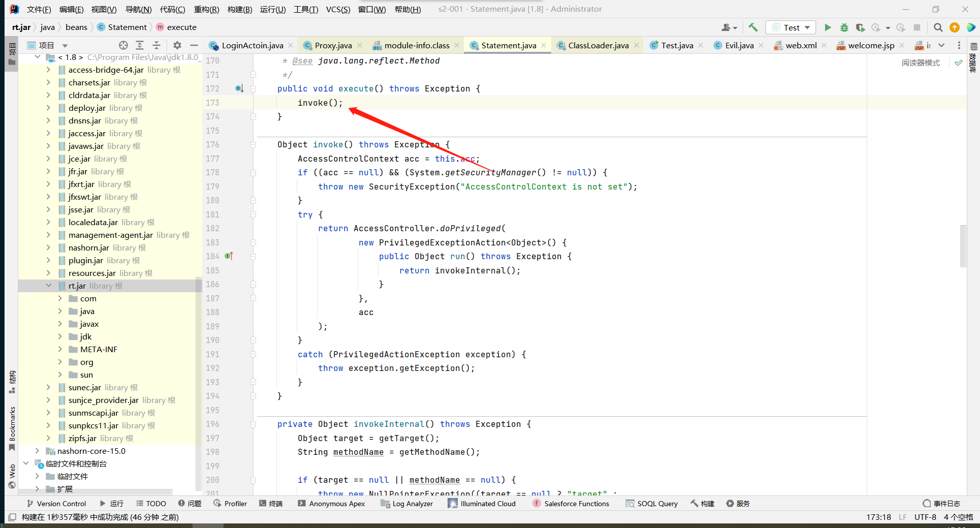
Task: Collapse the 临时文件和控制台 node
Action: [26, 463]
